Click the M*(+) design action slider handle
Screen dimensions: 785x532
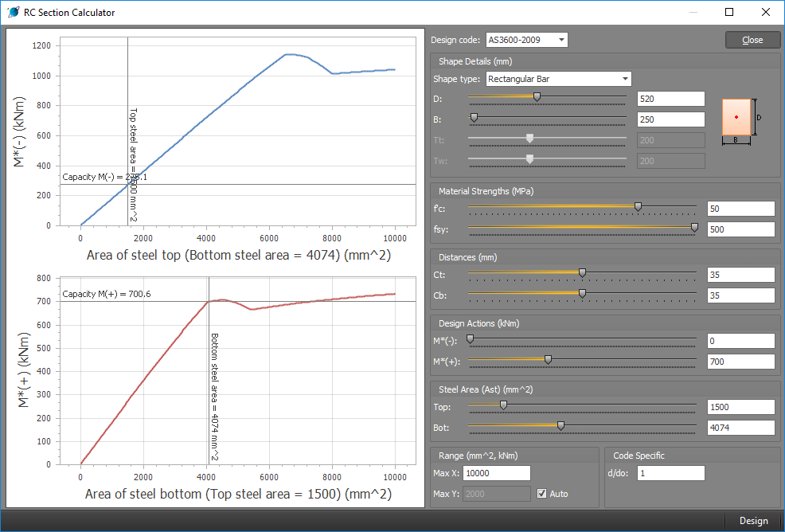(548, 360)
